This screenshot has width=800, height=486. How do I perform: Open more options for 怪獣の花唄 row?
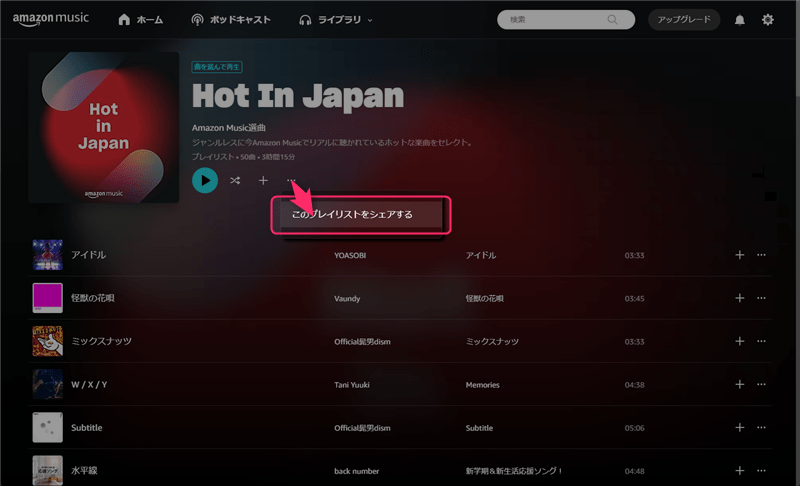pos(761,298)
